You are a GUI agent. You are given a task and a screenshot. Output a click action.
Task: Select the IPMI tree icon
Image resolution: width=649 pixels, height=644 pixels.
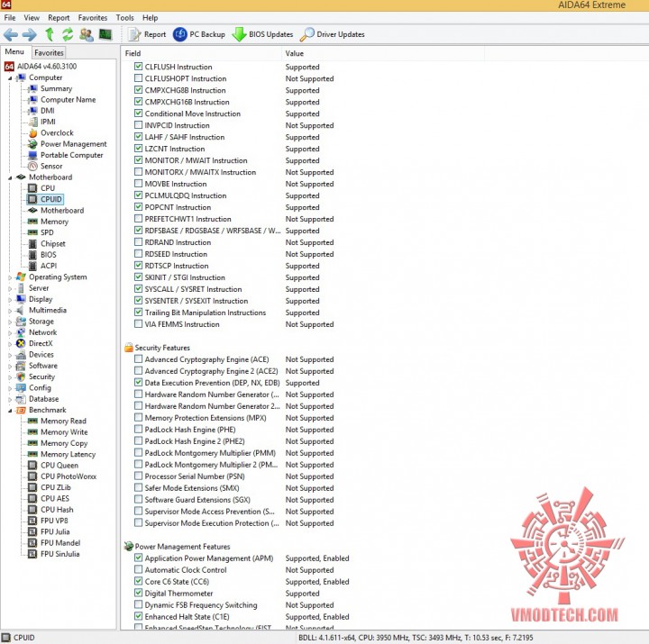point(32,122)
